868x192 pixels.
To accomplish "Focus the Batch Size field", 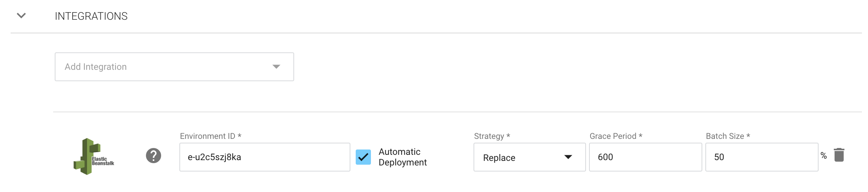I will click(762, 157).
